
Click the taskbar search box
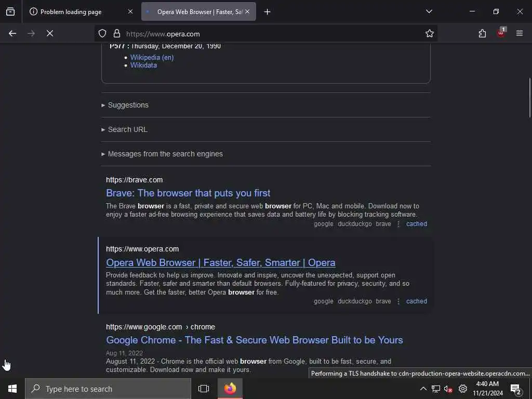tap(108, 389)
